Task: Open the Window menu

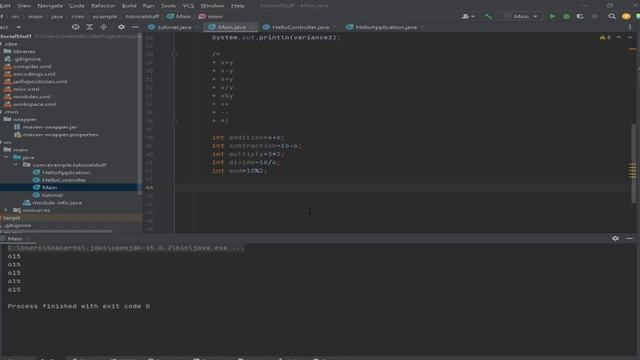Action: 212,6
